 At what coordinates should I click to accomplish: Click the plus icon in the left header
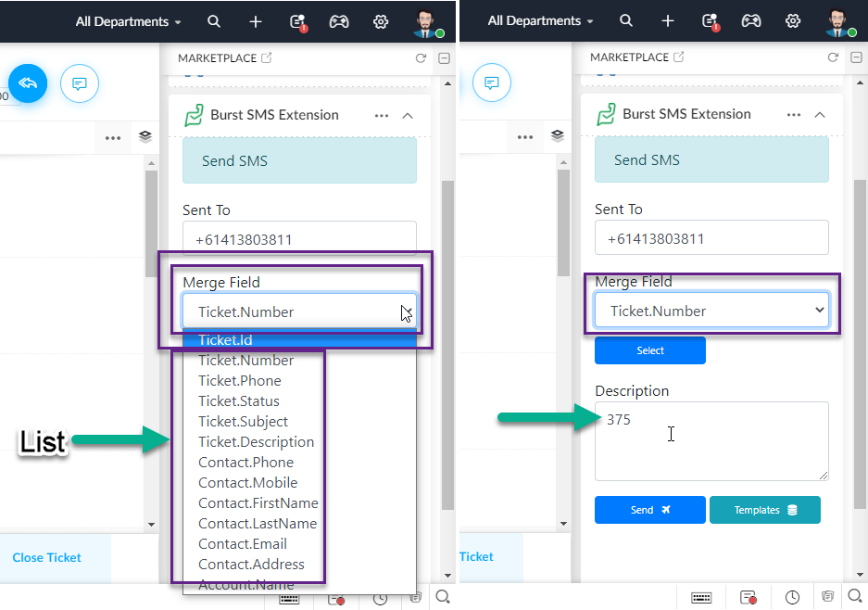[255, 21]
